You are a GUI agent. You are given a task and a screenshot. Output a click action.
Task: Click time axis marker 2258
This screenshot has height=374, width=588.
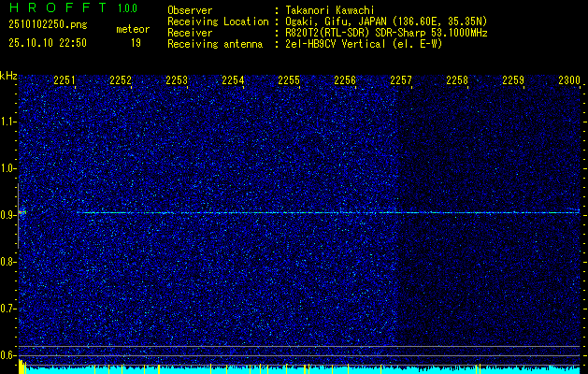click(x=457, y=80)
